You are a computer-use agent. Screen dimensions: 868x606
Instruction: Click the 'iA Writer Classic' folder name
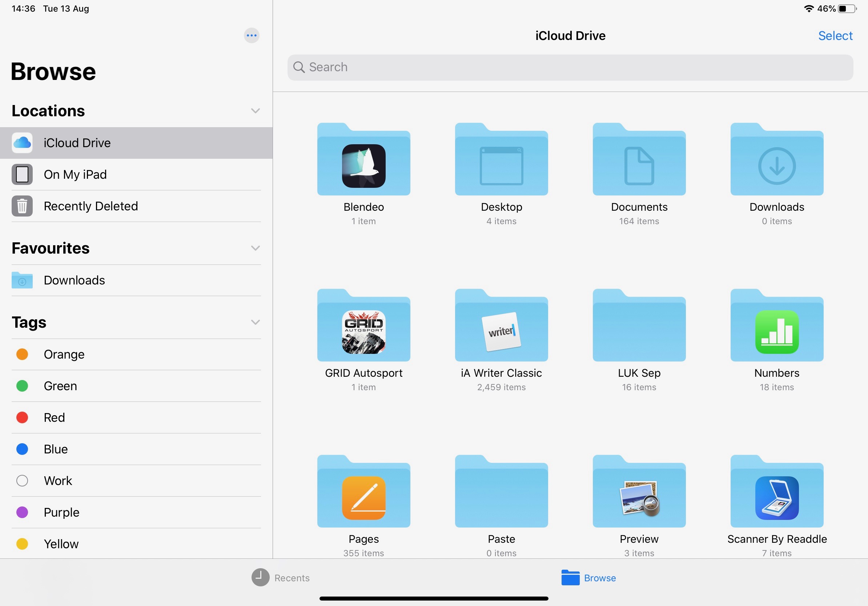click(501, 373)
